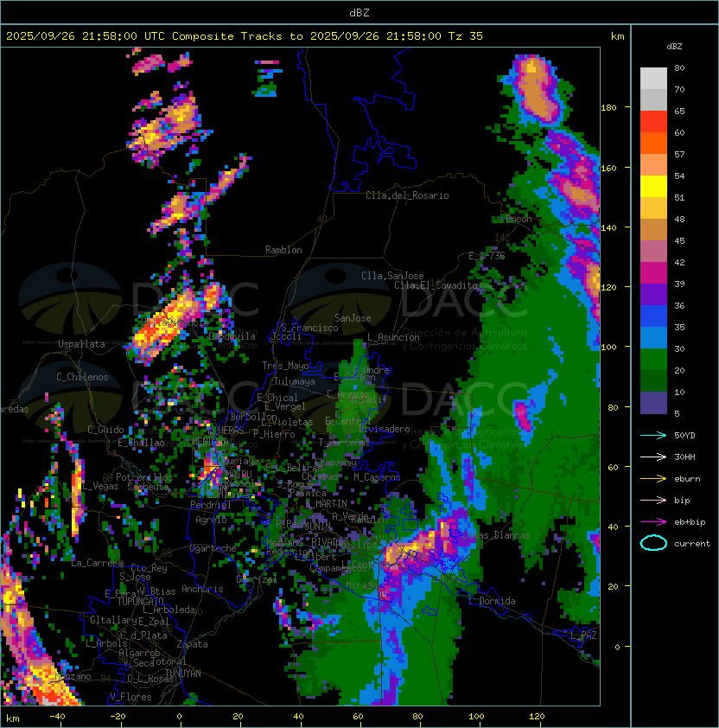Click the 65 value on the color scale
Viewport: 719px width, 728px height.
pyautogui.click(x=679, y=111)
